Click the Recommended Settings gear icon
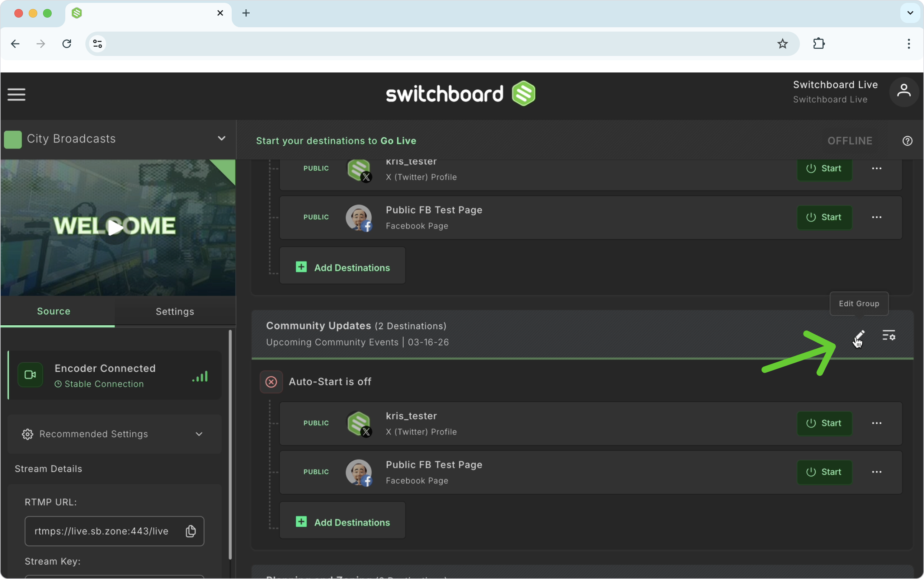 click(28, 434)
